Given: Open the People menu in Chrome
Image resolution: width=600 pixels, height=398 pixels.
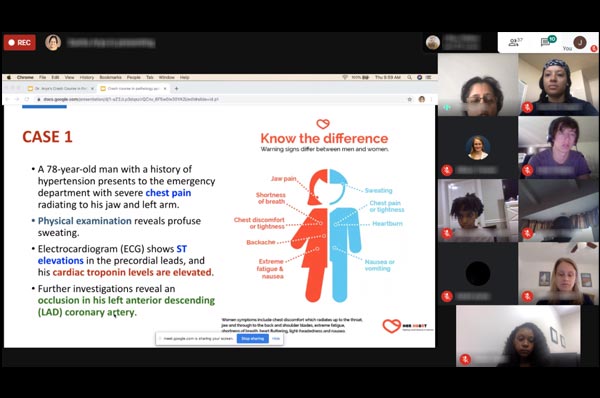Looking at the screenshot, I should click(134, 77).
